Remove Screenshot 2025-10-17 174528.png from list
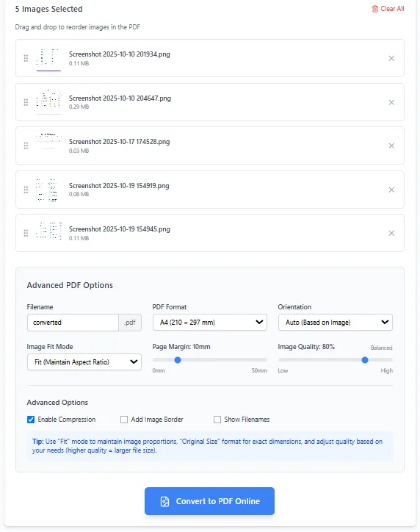420x532 pixels. point(391,145)
